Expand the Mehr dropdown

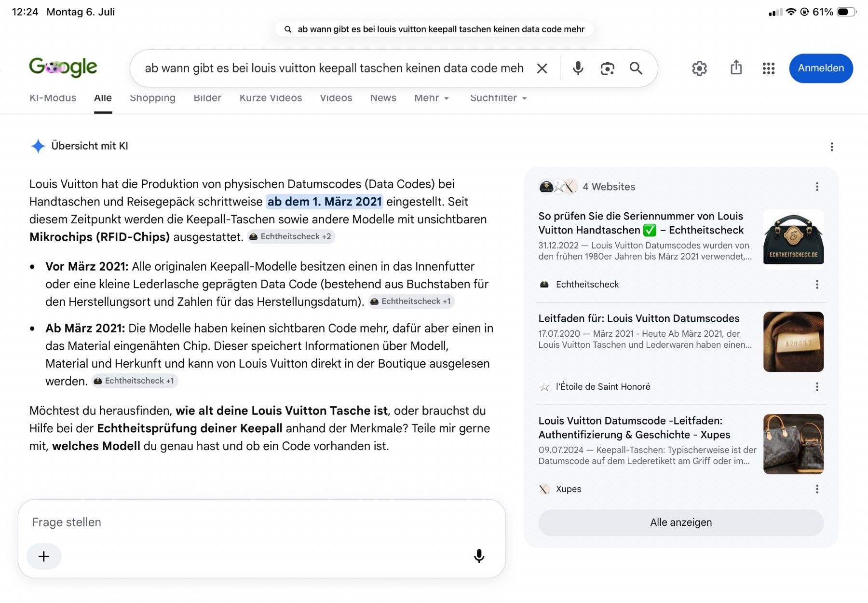[432, 98]
